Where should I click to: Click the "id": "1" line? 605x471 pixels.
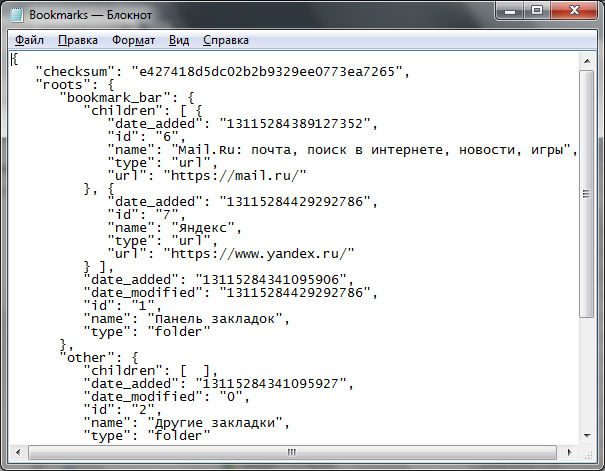tap(123, 306)
